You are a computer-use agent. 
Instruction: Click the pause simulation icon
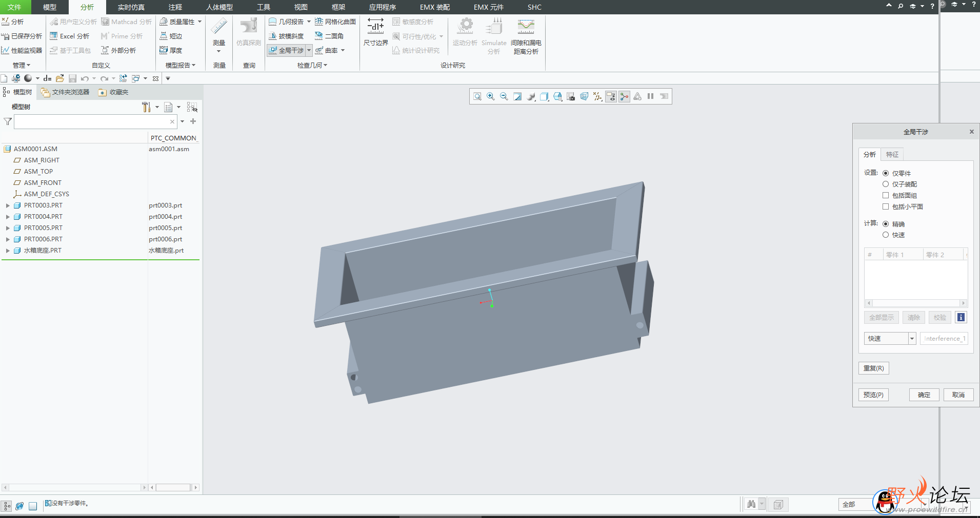click(651, 96)
